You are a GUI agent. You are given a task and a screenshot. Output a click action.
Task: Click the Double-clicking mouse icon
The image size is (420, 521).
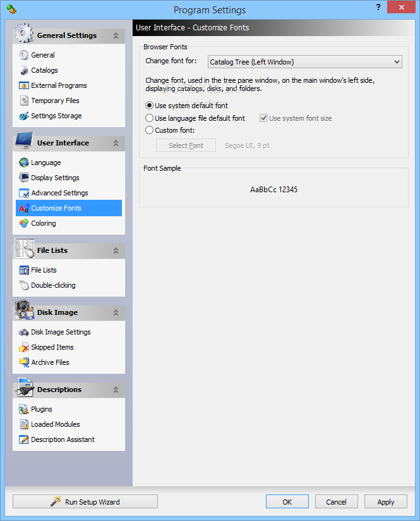(23, 285)
